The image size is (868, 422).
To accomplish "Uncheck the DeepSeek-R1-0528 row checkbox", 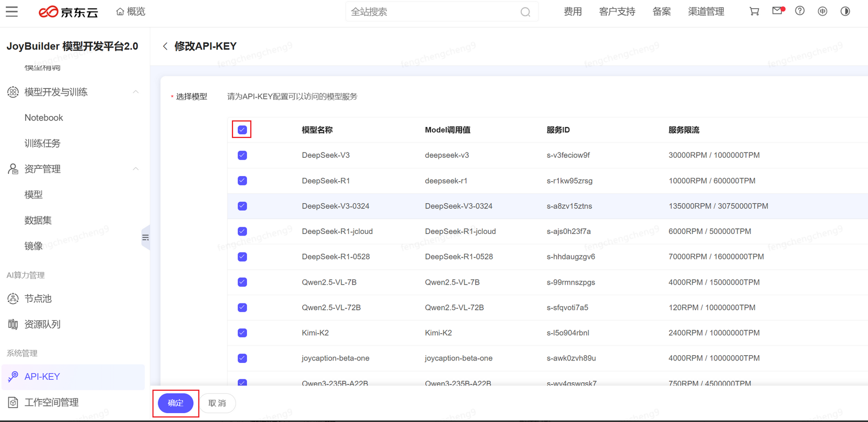I will point(242,256).
